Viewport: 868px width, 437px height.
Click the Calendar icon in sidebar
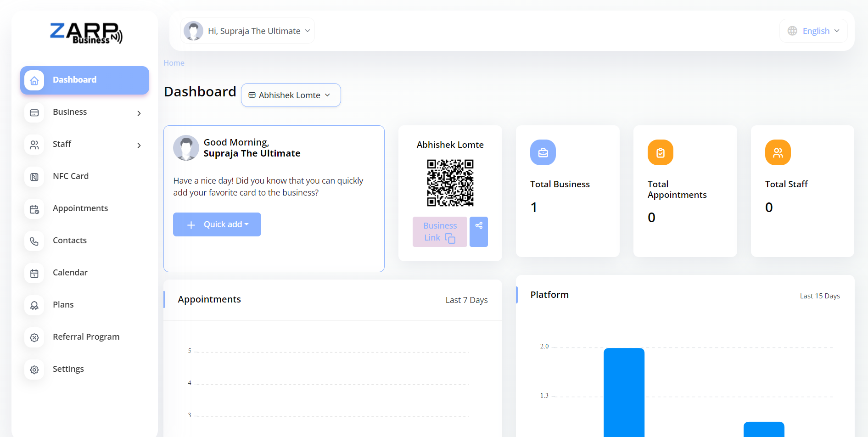(x=34, y=273)
